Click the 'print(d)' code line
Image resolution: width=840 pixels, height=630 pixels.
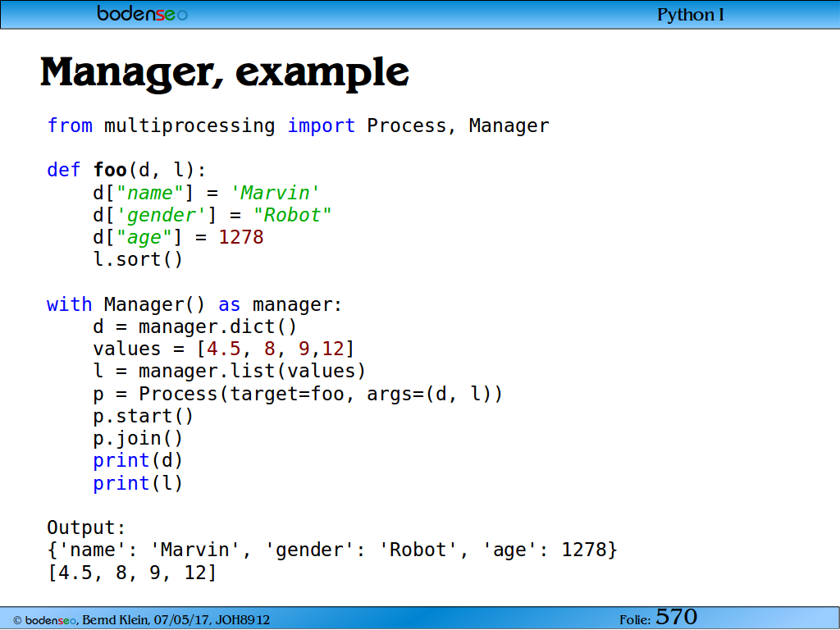tap(138, 461)
